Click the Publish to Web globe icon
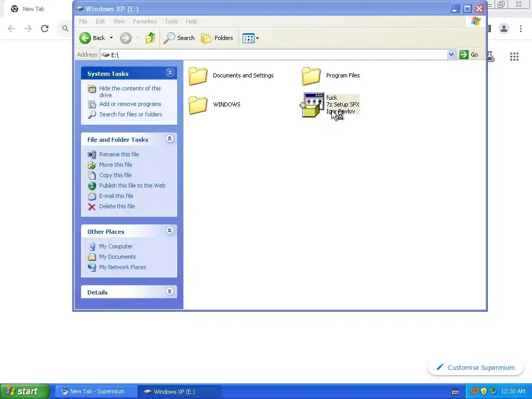Image resolution: width=532 pixels, height=399 pixels. pos(92,186)
